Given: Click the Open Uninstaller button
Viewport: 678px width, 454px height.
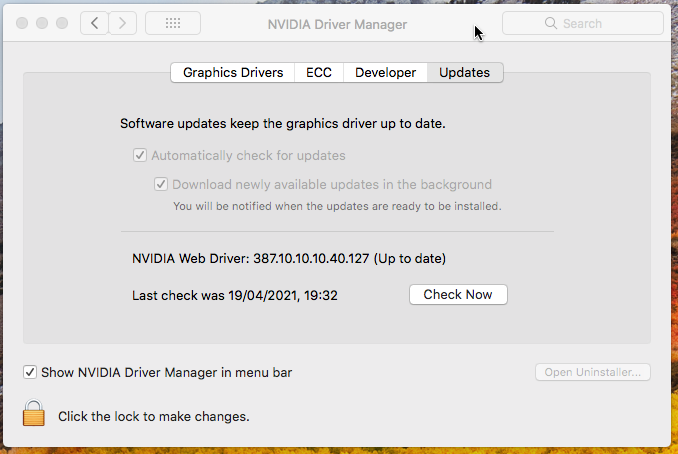Looking at the screenshot, I should click(594, 373).
